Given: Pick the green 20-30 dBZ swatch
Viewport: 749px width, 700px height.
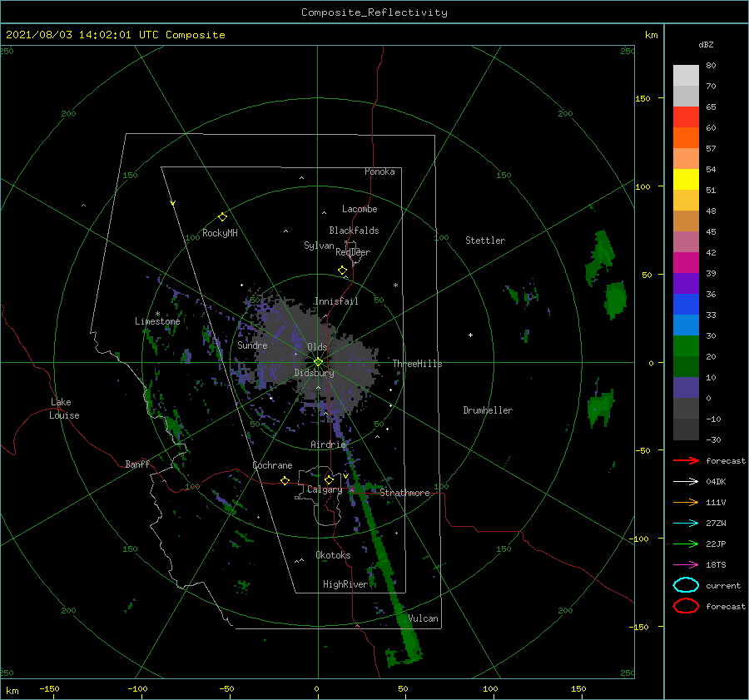Looking at the screenshot, I should click(686, 346).
